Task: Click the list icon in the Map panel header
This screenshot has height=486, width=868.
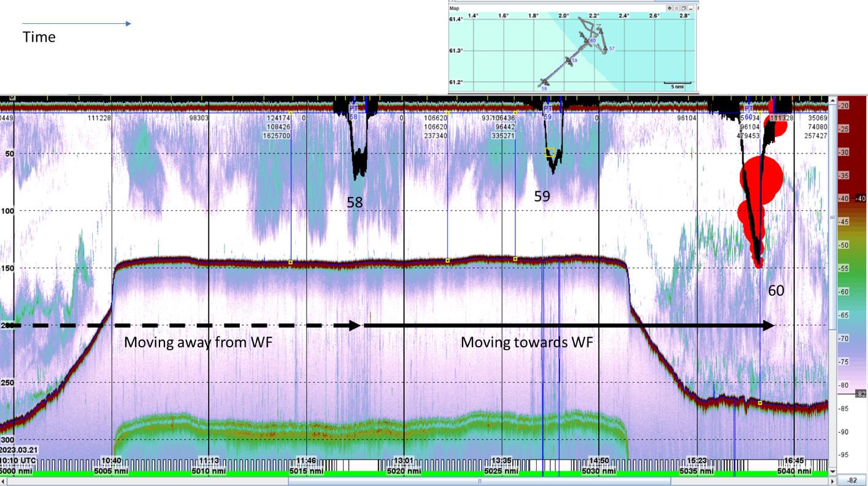Action: pos(676,8)
